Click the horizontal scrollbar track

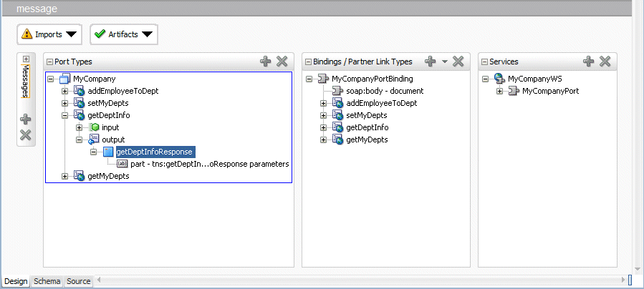[x=362, y=280]
